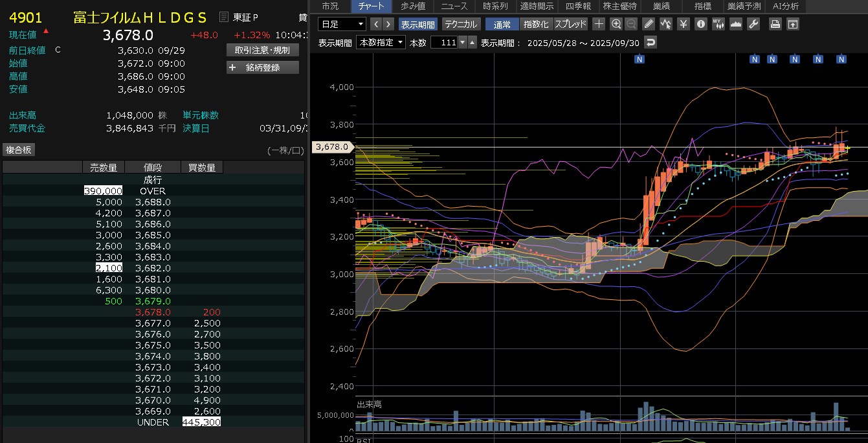Viewport: 868px width, 443px height.
Task: Click the 3,678.0 price marker on chart axis
Action: [333, 148]
